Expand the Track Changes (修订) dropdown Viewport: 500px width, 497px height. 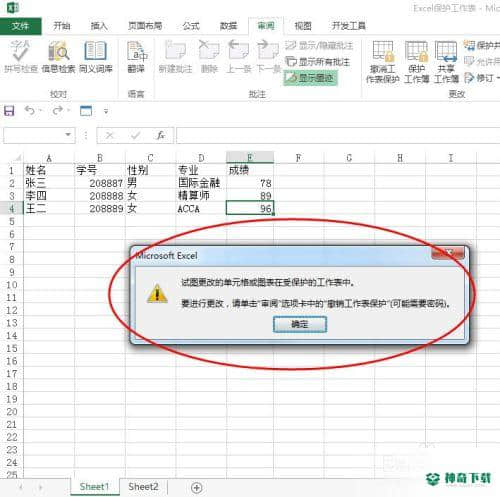coord(498,78)
